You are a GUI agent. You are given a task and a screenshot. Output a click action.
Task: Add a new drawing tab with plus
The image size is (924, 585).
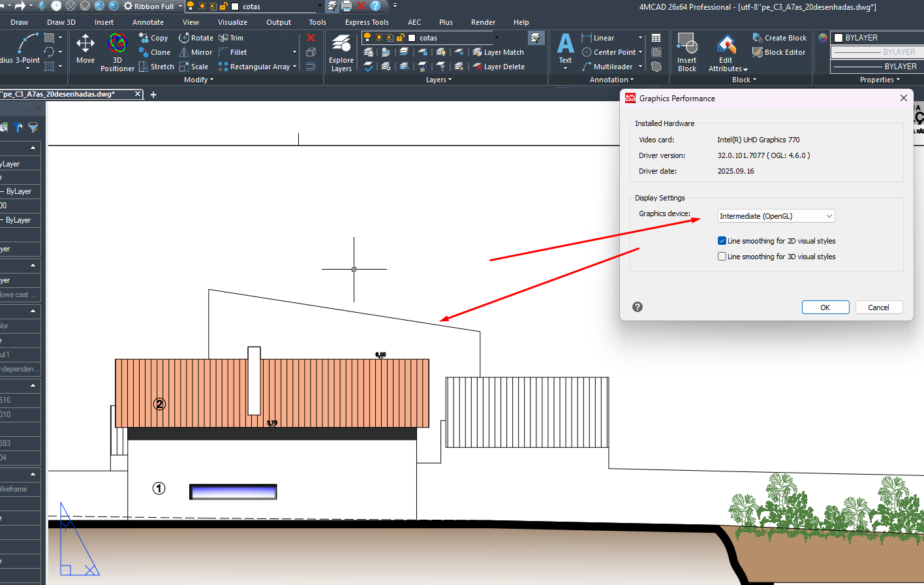(153, 95)
